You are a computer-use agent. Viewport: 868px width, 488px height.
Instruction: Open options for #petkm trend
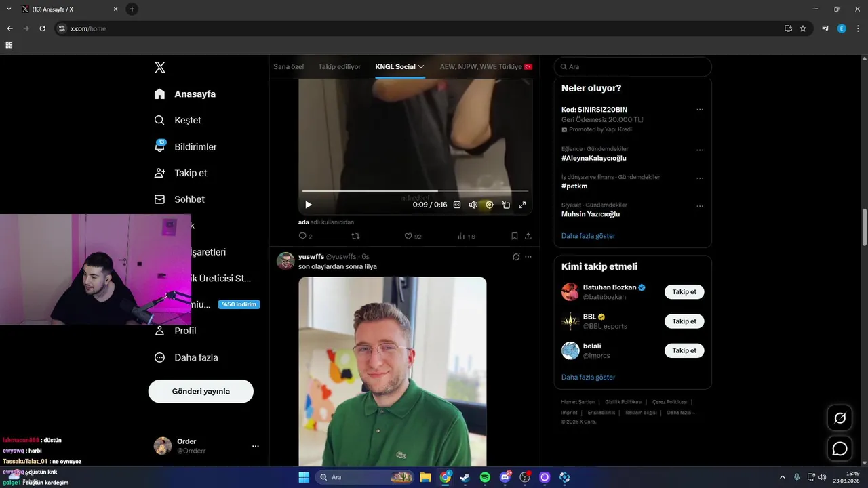(700, 178)
